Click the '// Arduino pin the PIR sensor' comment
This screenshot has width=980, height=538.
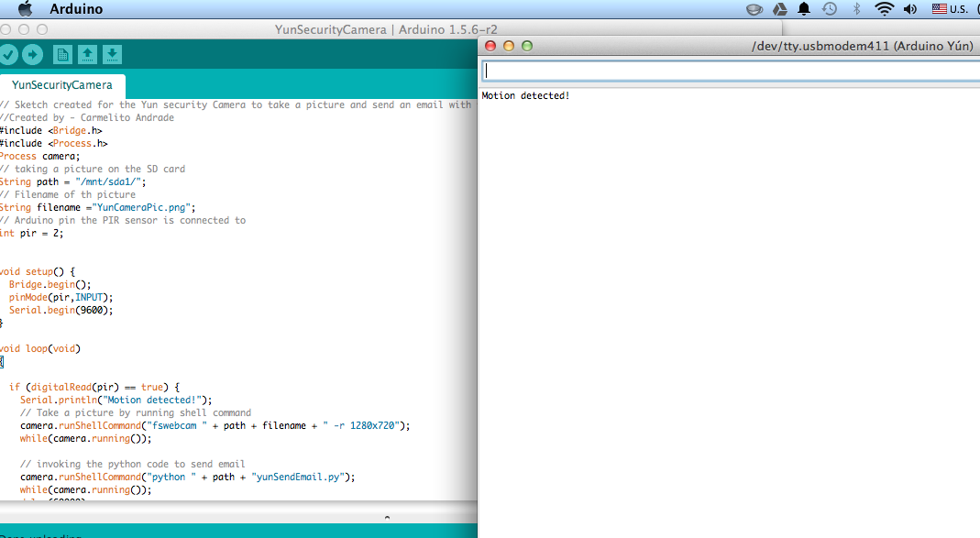tap(123, 221)
